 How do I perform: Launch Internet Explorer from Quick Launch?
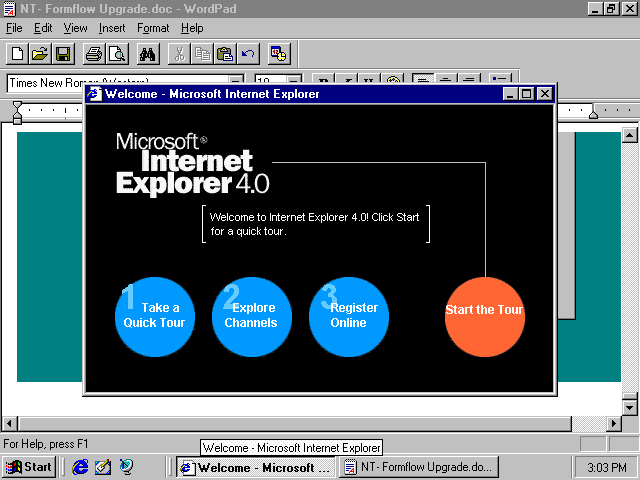80,467
